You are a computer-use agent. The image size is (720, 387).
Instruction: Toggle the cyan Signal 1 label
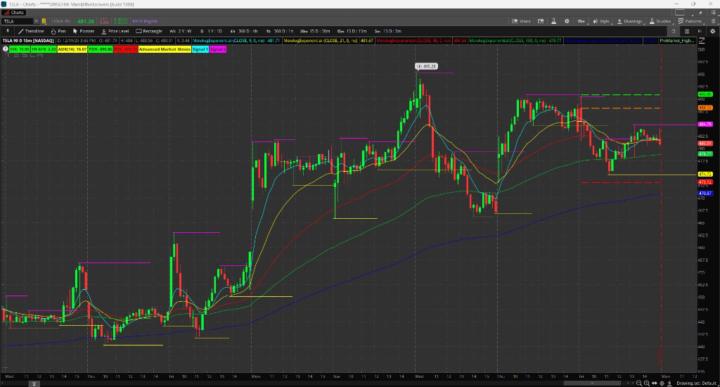tap(200, 49)
